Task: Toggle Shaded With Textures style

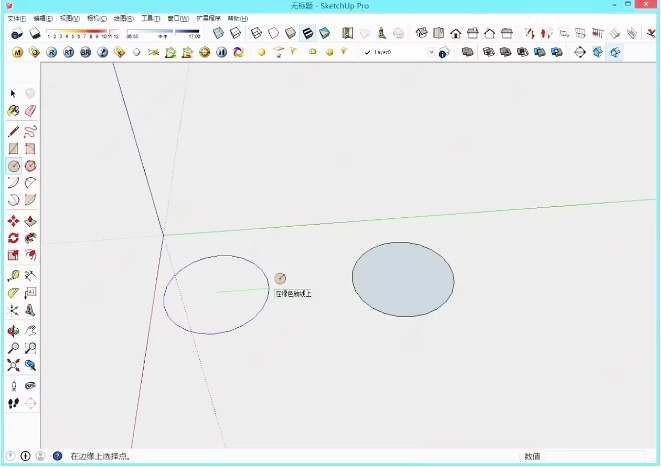Action: click(x=307, y=34)
